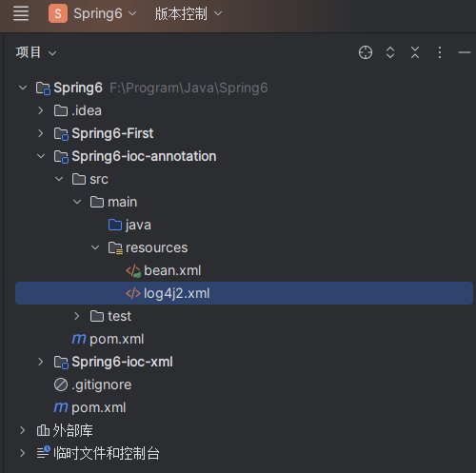Click the path text F:\Program\Java\Spring6
This screenshot has width=476, height=473.
point(188,88)
